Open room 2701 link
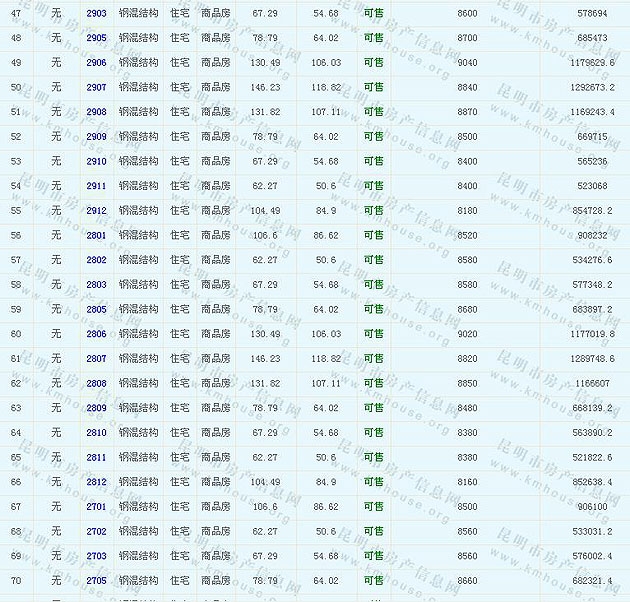Image resolution: width=630 pixels, height=602 pixels. point(96,507)
